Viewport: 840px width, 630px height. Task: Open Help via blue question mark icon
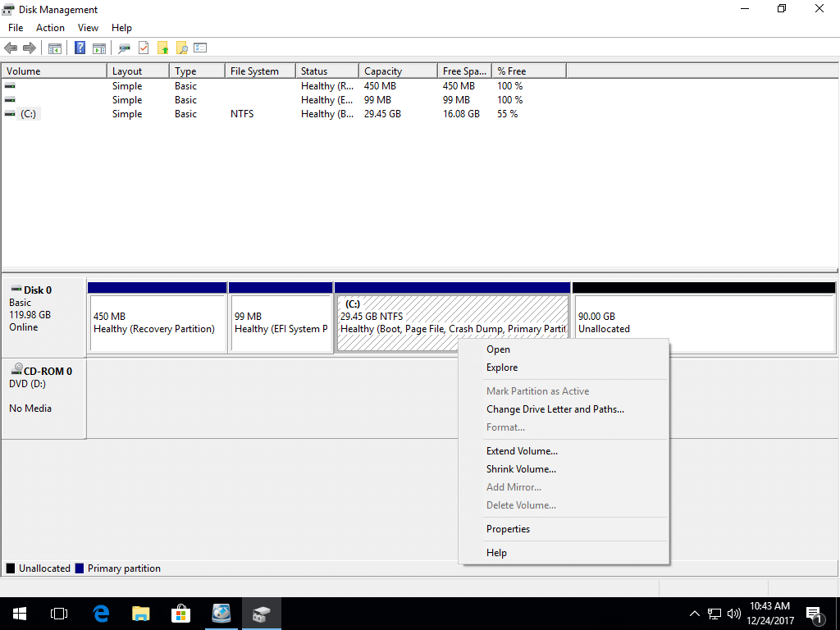click(80, 48)
